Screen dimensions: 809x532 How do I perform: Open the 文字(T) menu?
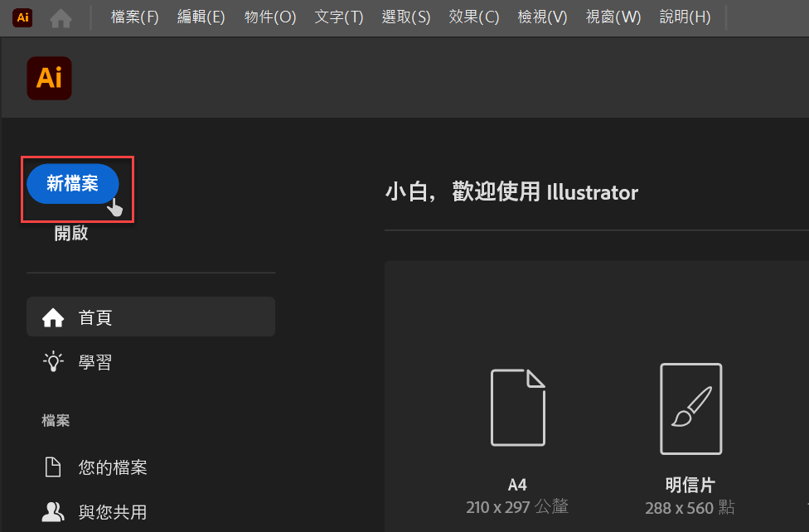point(339,17)
